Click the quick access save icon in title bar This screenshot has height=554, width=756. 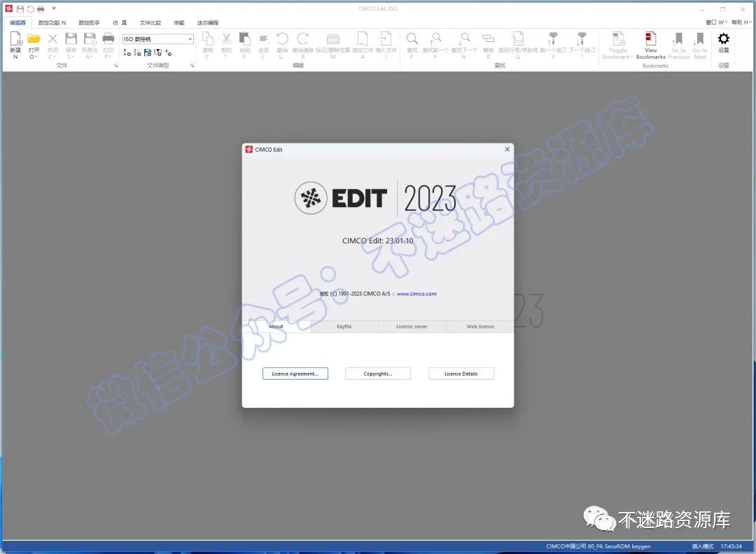[x=20, y=8]
